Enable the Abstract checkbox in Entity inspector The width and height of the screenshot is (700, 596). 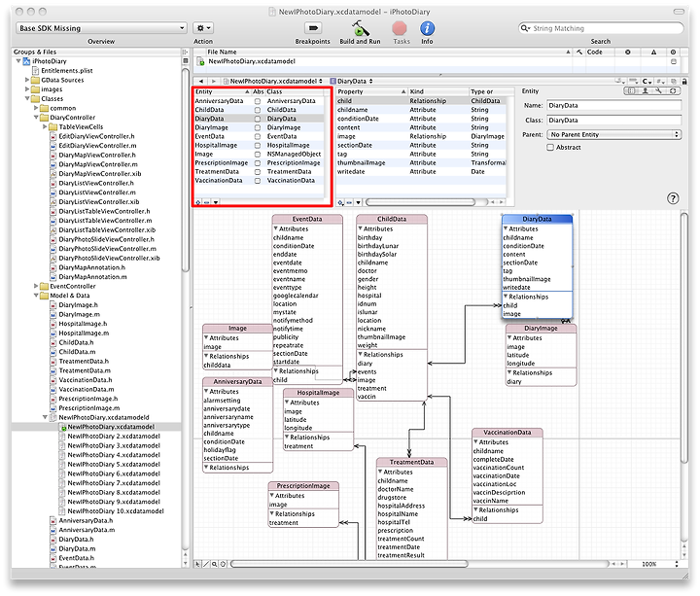click(550, 148)
